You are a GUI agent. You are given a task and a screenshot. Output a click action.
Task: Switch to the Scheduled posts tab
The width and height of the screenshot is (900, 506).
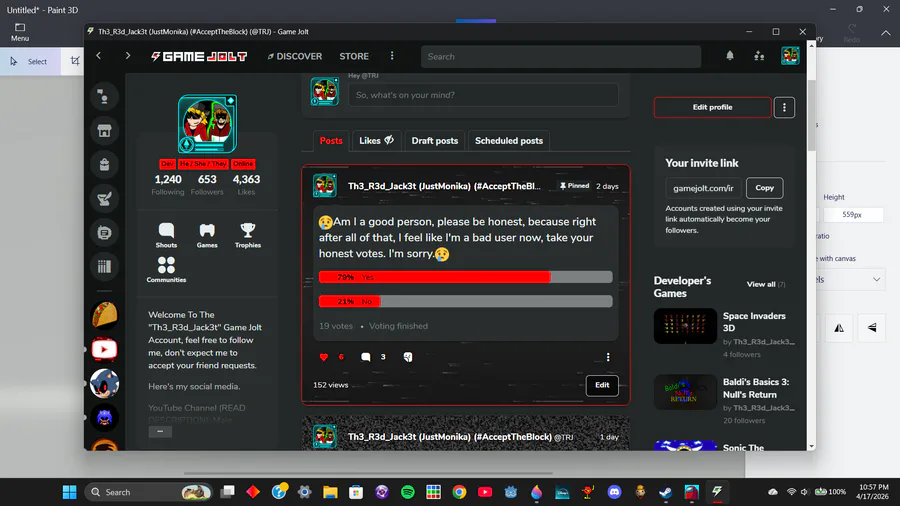click(509, 141)
